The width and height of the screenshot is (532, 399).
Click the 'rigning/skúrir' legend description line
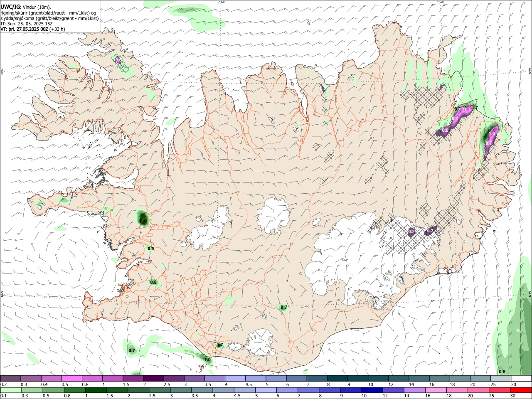49,12
